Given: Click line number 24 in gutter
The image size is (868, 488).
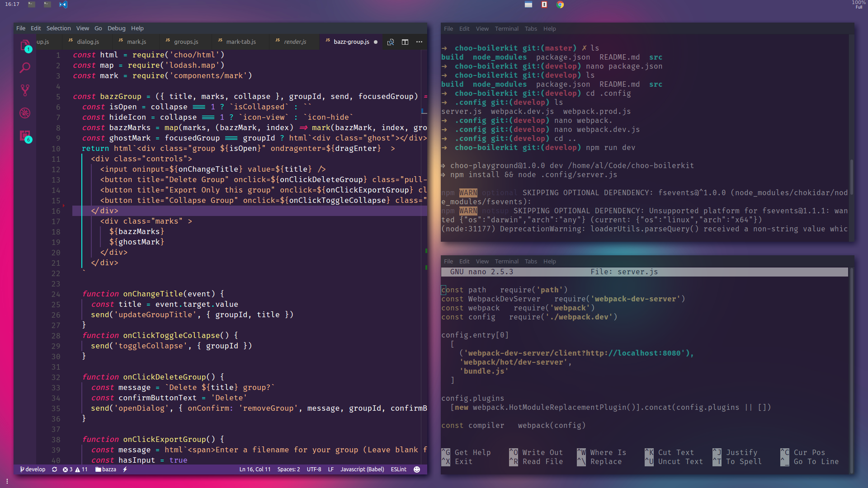Looking at the screenshot, I should [56, 294].
